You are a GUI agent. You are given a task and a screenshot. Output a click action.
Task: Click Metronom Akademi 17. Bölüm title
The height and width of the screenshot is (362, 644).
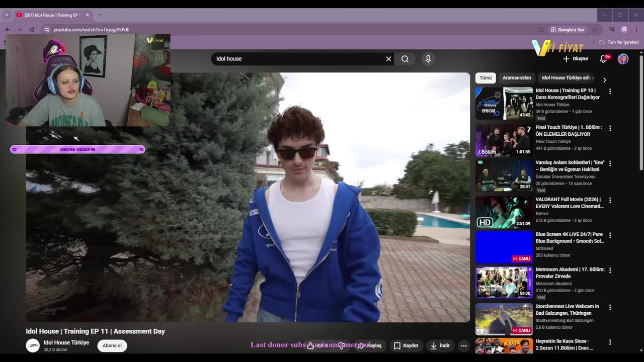coord(570,273)
